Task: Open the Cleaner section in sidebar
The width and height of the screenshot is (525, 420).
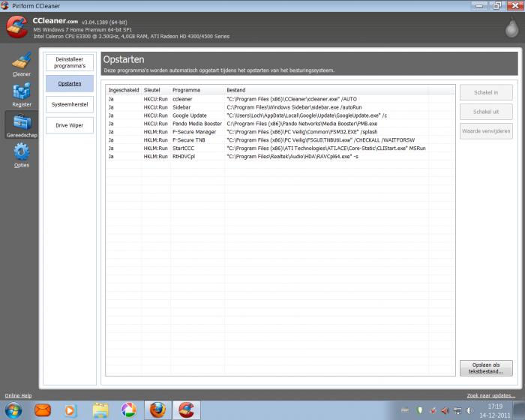Action: coord(22,64)
